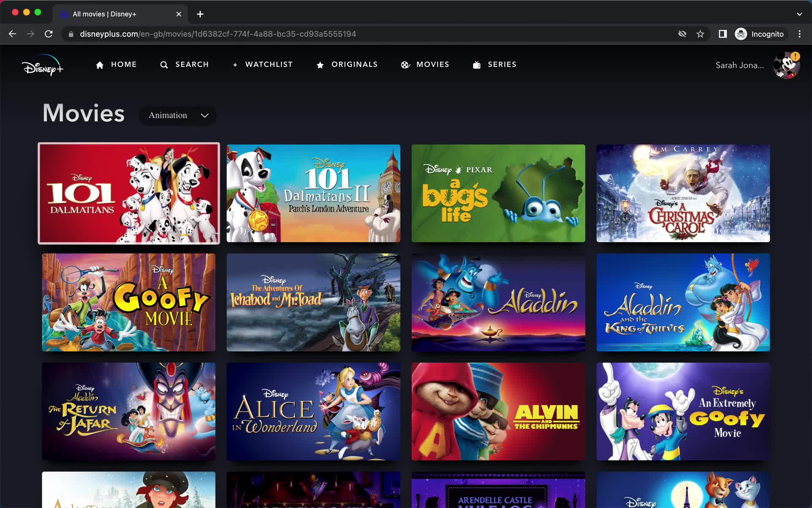Open the snowy Anastasia tile
Viewport: 812px width, 508px height.
[x=129, y=490]
